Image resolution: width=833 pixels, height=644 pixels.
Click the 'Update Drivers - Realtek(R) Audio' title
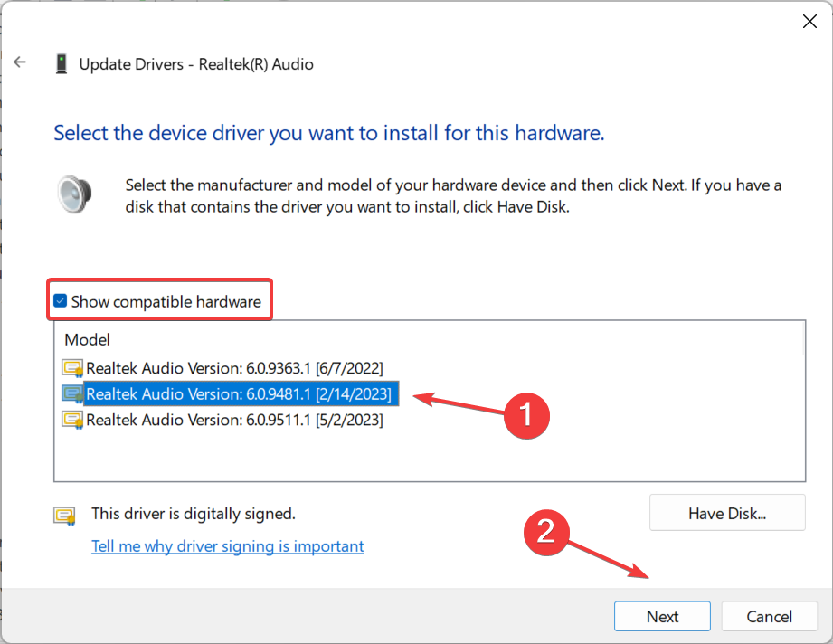tap(196, 64)
